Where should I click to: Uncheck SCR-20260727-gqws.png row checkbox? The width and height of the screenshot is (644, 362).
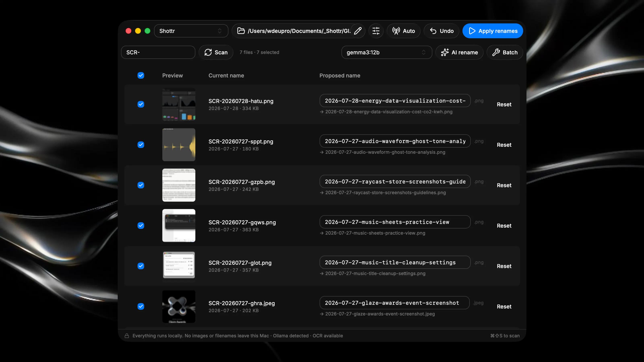[x=141, y=226]
